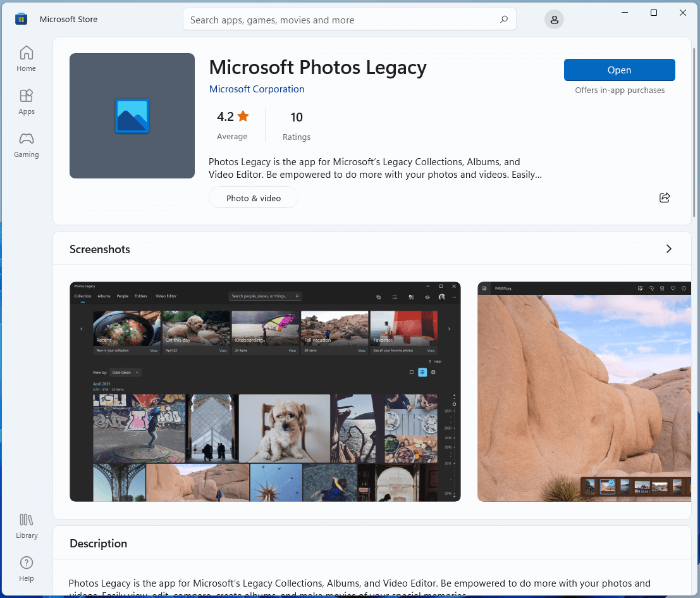Open the second rock photo screenshot
The height and width of the screenshot is (598, 700).
584,392
